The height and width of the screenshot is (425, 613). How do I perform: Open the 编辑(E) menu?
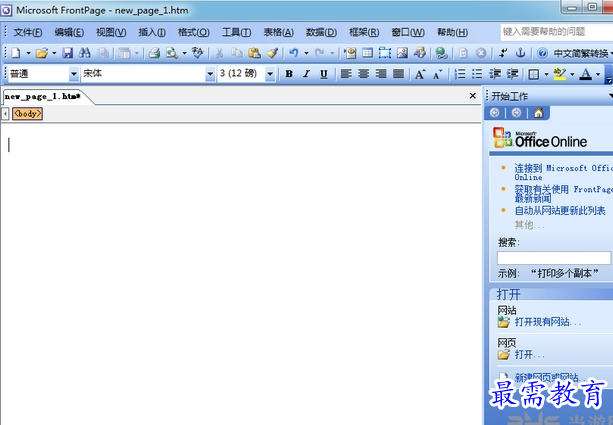click(x=69, y=32)
